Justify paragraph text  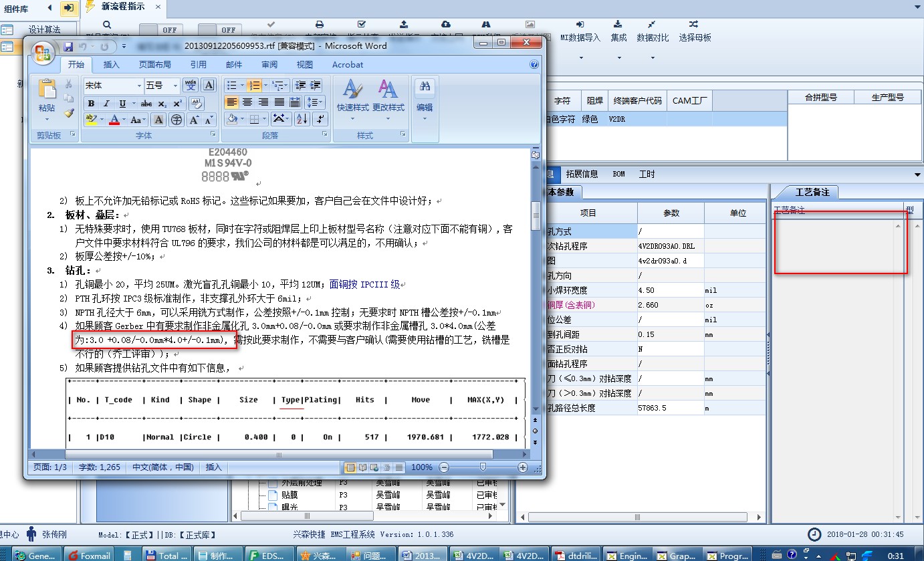[x=279, y=102]
